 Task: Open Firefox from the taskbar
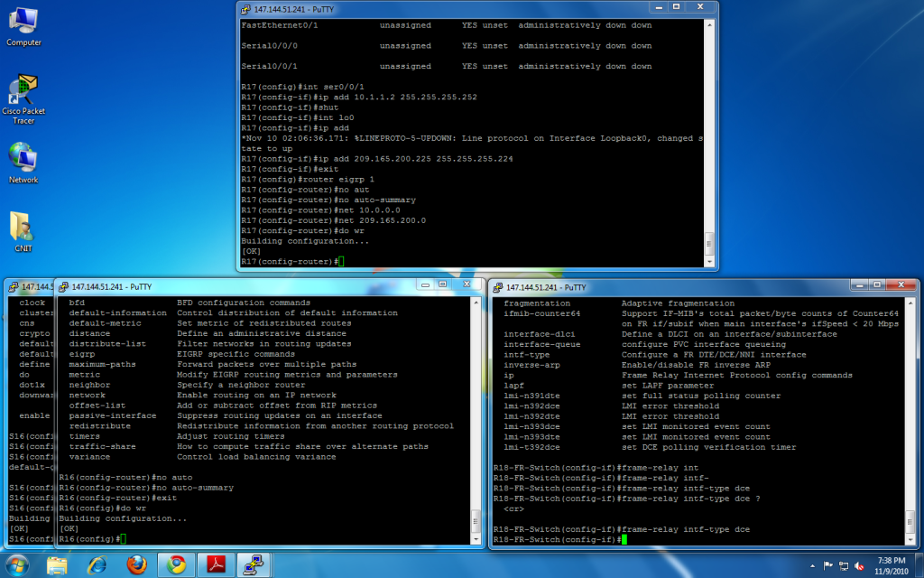coord(136,565)
